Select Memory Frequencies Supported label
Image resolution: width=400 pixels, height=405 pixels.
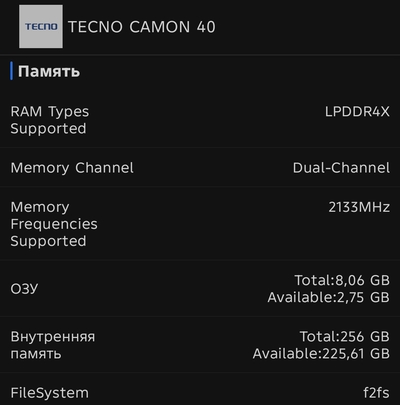point(54,224)
